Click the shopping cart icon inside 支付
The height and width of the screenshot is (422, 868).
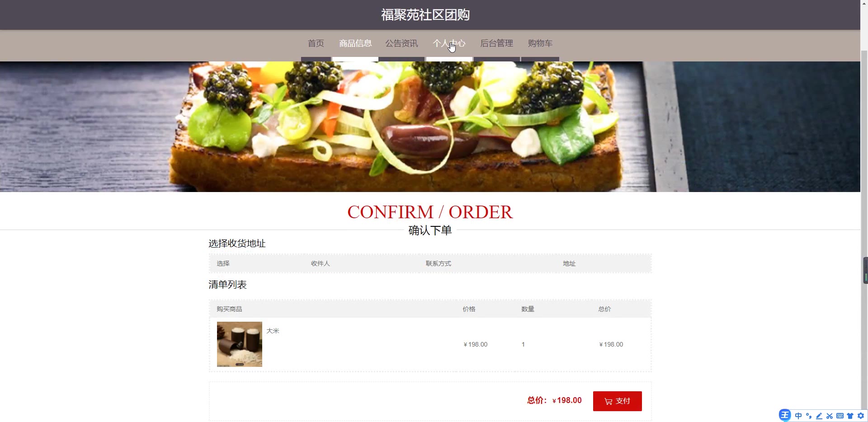609,401
